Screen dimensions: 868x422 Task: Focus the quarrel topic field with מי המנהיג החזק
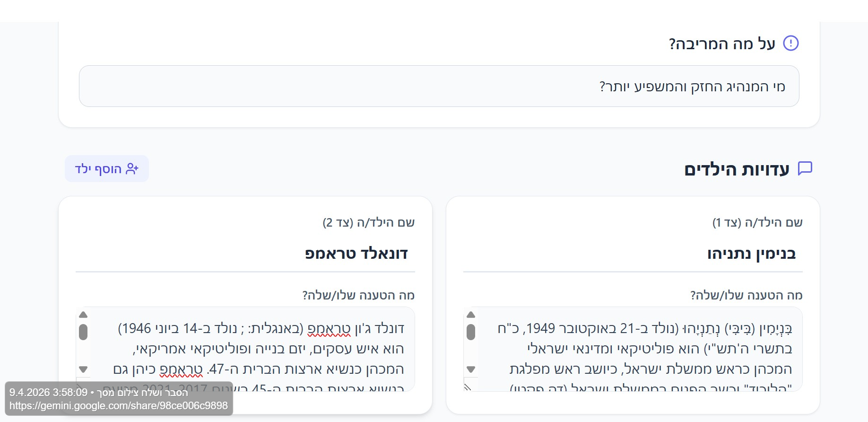click(x=439, y=86)
